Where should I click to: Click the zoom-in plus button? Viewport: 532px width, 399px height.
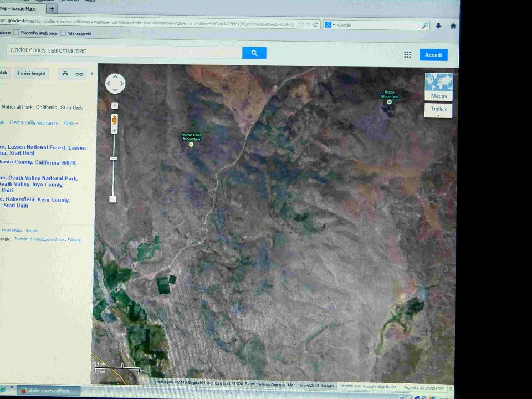[x=114, y=130]
